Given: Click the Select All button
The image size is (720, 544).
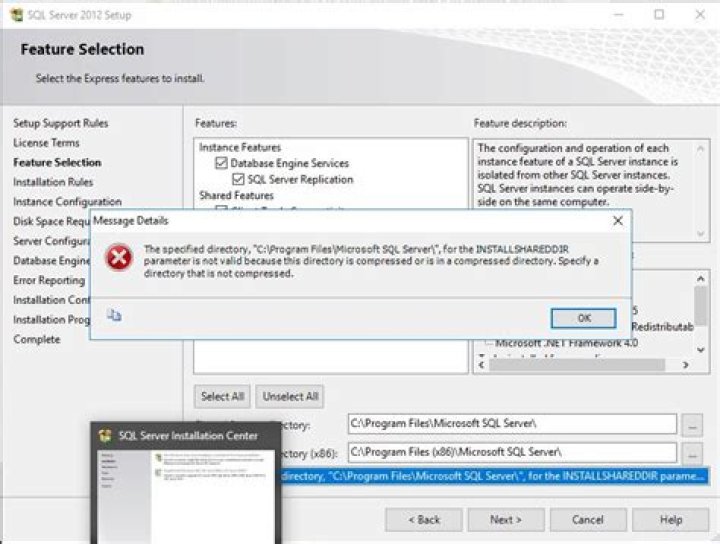Looking at the screenshot, I should point(222,396).
